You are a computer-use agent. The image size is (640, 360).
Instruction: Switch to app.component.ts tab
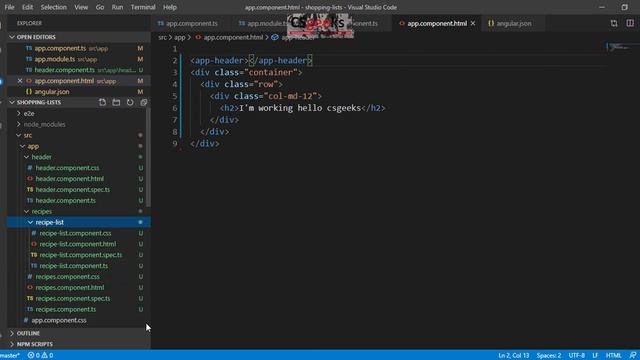191,23
